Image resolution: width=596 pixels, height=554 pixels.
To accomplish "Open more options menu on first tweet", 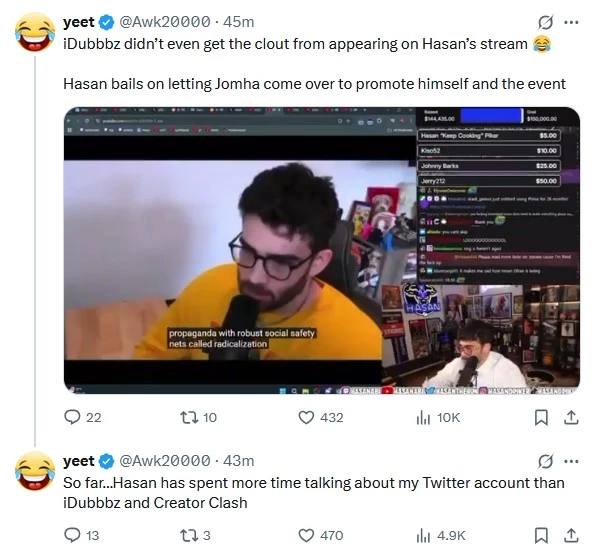I will (571, 22).
